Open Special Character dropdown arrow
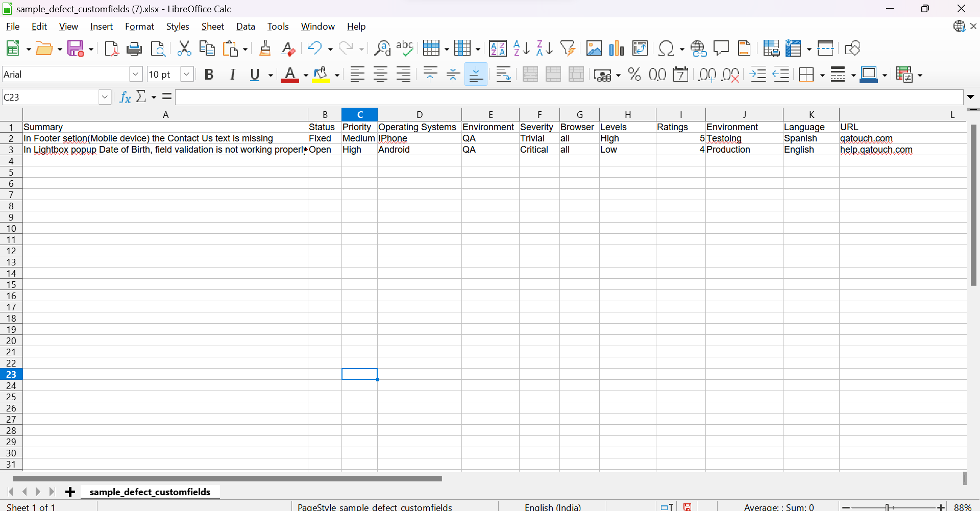 click(682, 50)
